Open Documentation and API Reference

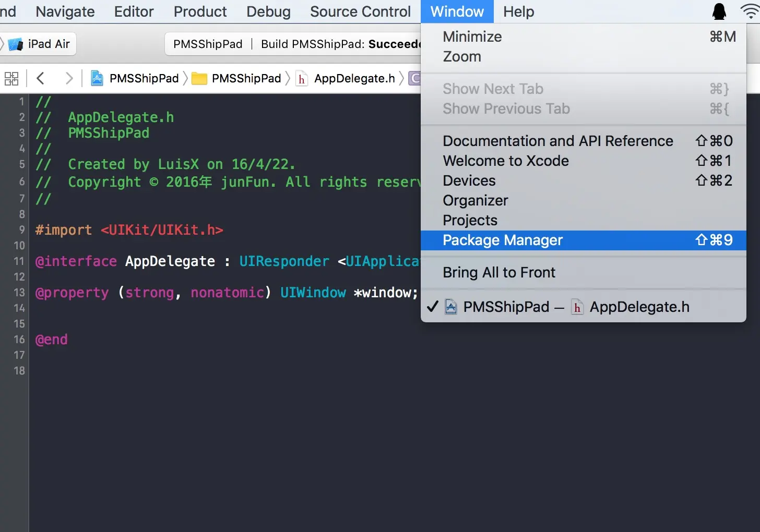pos(584,141)
